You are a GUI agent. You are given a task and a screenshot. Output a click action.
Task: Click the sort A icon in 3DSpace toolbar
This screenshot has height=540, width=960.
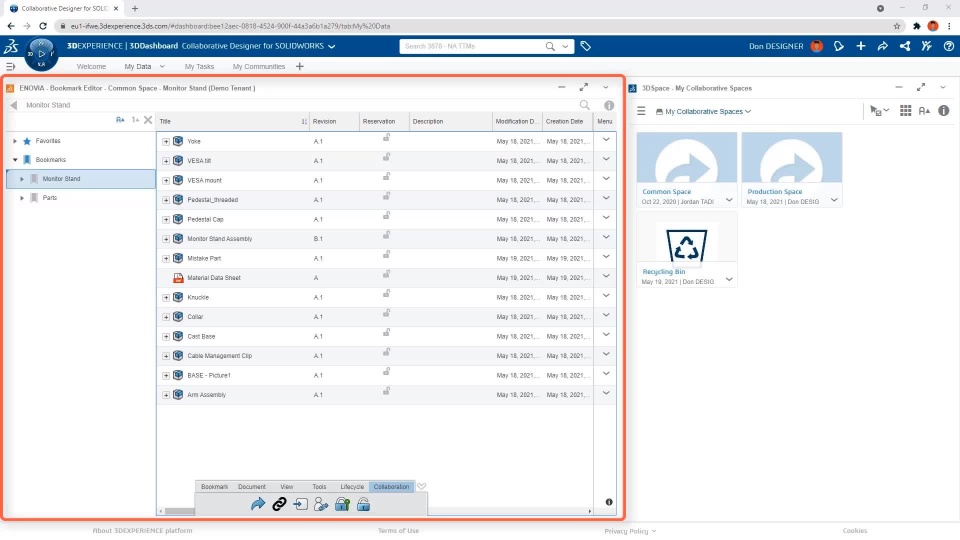point(924,111)
